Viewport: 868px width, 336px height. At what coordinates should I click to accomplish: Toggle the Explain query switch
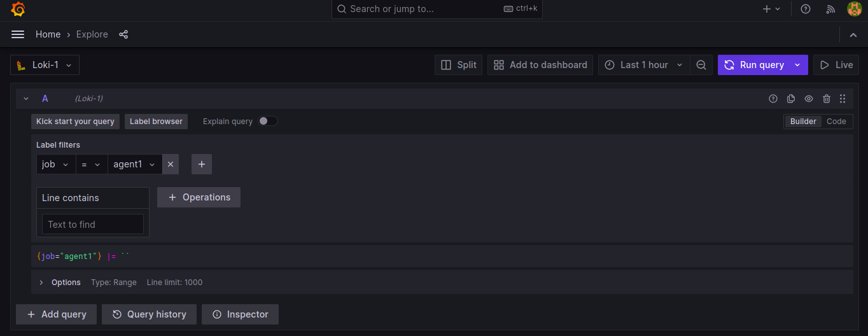point(268,121)
